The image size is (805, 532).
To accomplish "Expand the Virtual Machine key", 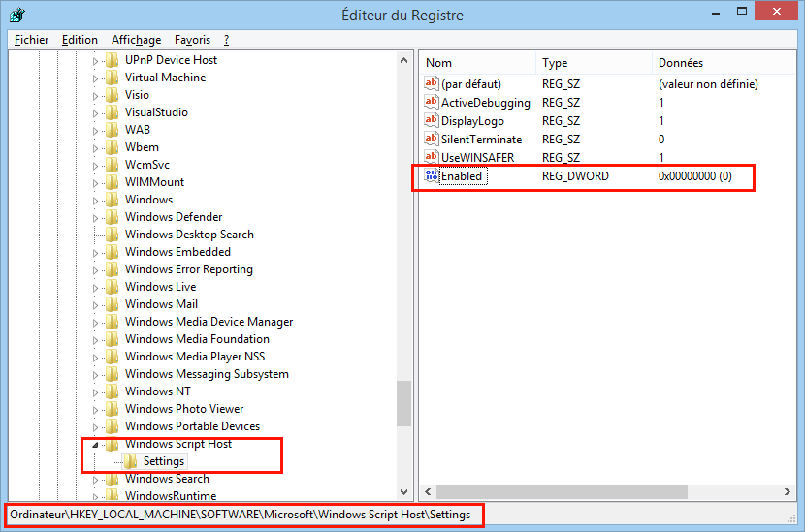I will (95, 78).
